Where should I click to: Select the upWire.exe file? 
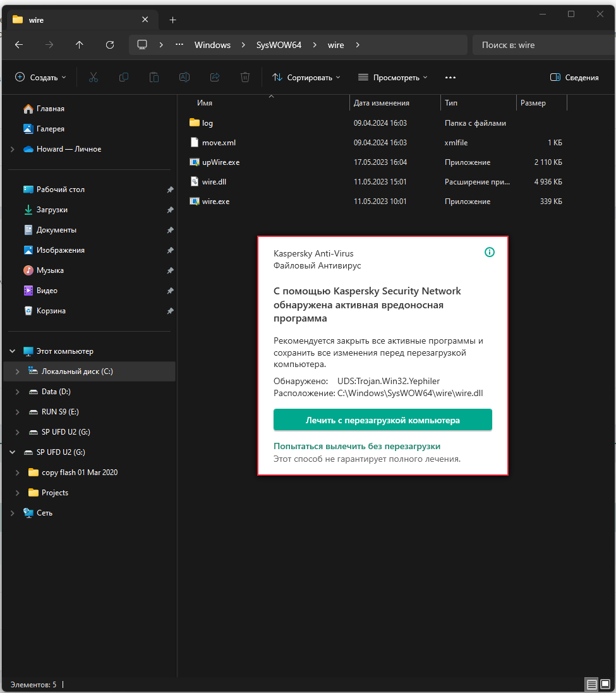pyautogui.click(x=220, y=162)
